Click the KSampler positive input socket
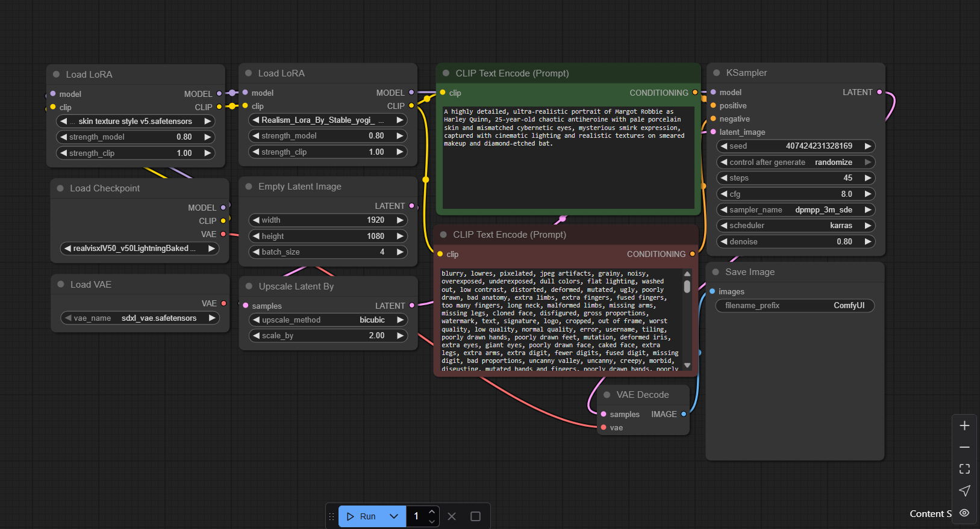 713,105
